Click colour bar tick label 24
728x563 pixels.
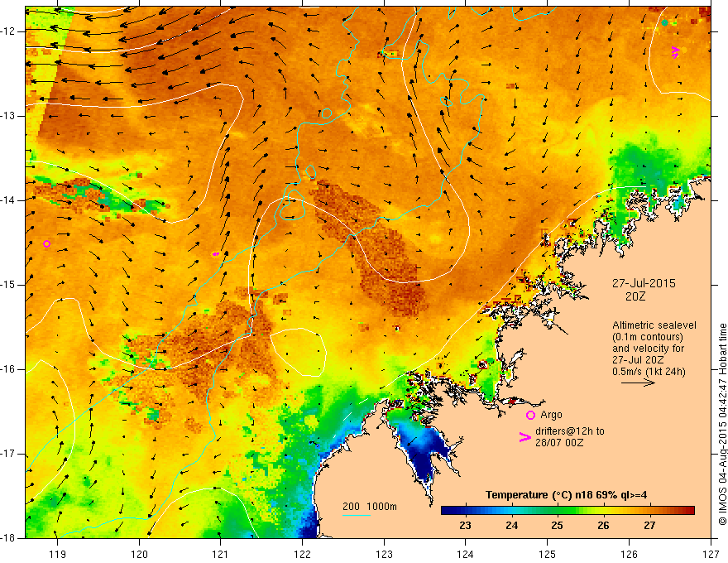click(511, 526)
